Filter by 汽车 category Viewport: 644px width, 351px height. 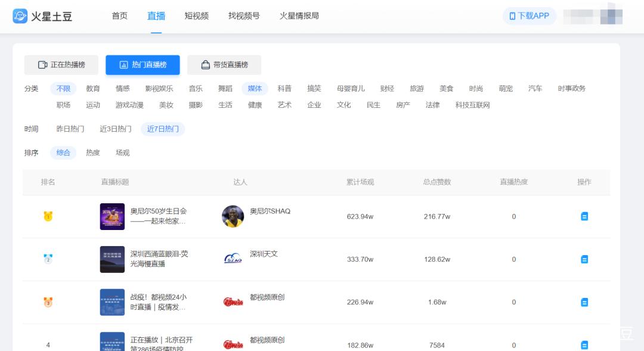coord(535,89)
